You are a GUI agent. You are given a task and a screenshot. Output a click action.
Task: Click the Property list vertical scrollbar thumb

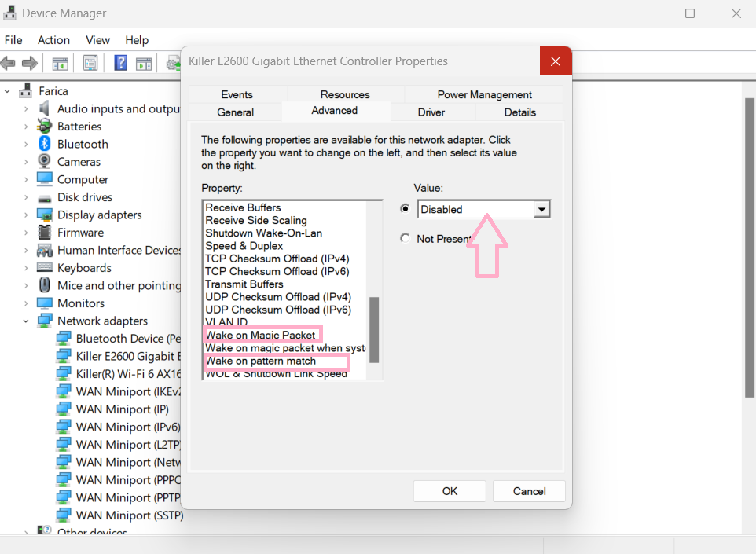[374, 329]
